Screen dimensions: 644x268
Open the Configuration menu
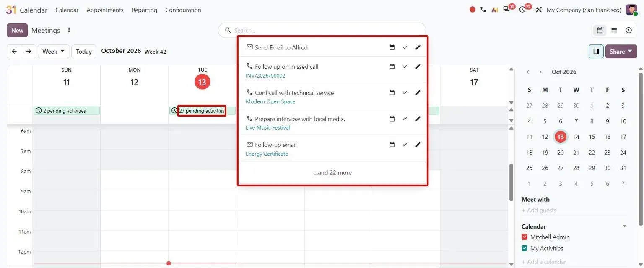point(183,10)
